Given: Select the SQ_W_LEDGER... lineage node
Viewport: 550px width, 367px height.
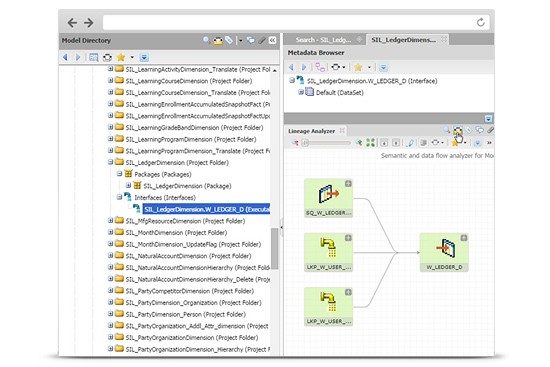Looking at the screenshot, I should [x=328, y=198].
